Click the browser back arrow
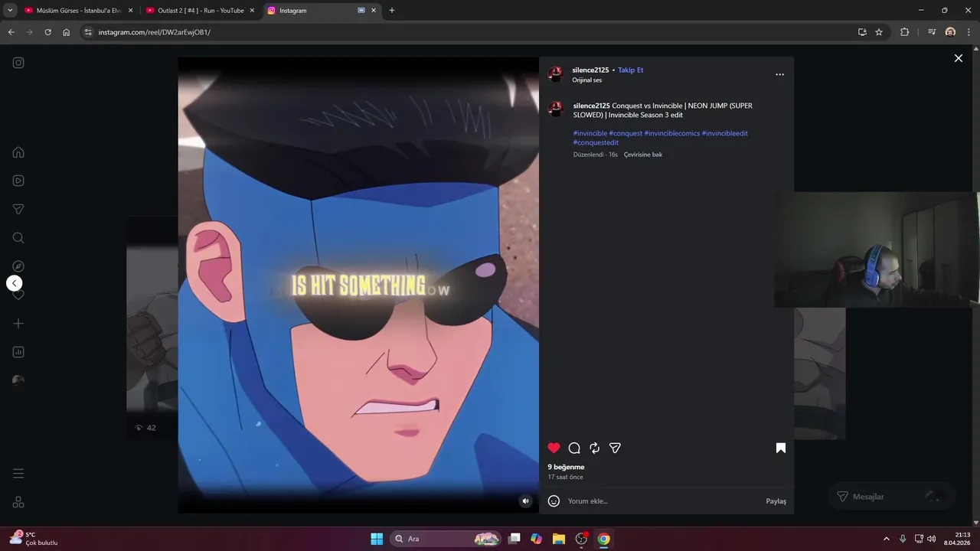 tap(11, 32)
